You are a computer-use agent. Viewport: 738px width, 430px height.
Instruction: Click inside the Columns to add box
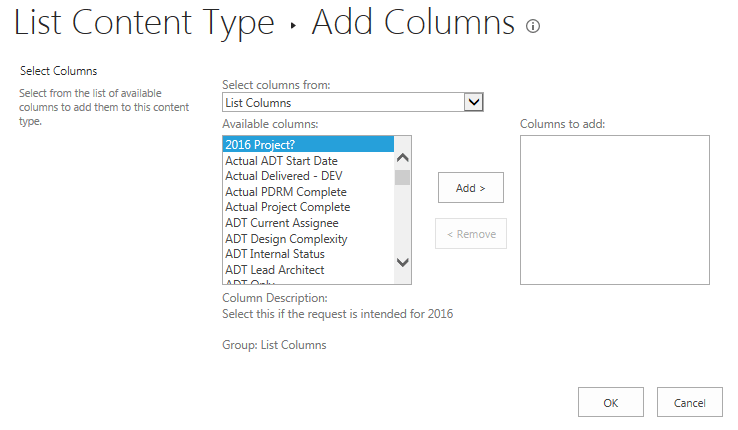614,210
